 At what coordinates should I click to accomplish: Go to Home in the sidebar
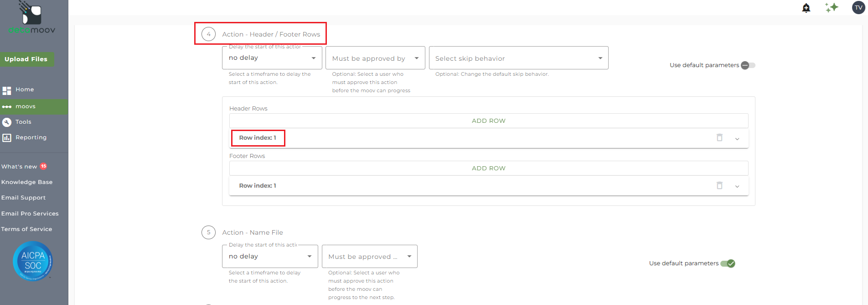coord(25,89)
